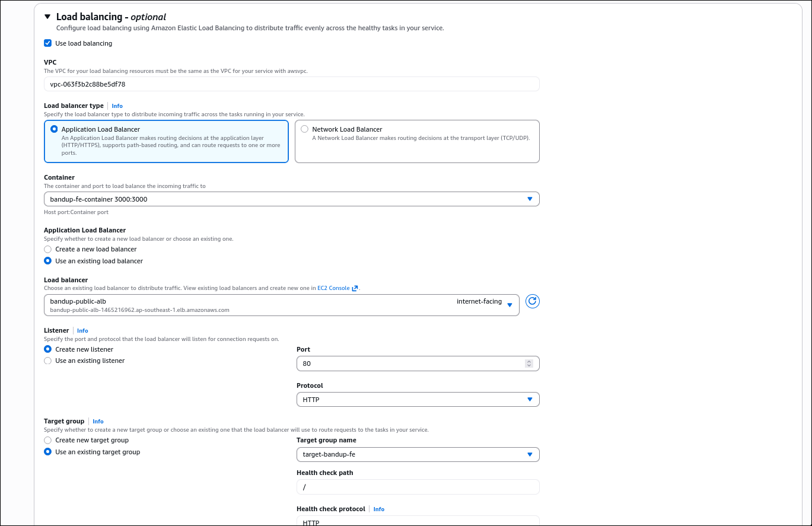Increment the listener Port with the stepper

(x=528, y=361)
